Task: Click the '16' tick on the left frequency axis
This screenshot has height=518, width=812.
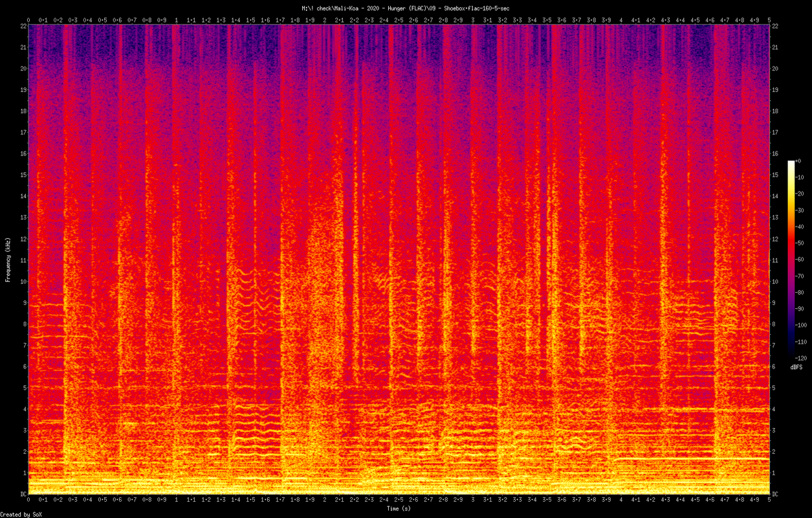Action: [x=23, y=153]
